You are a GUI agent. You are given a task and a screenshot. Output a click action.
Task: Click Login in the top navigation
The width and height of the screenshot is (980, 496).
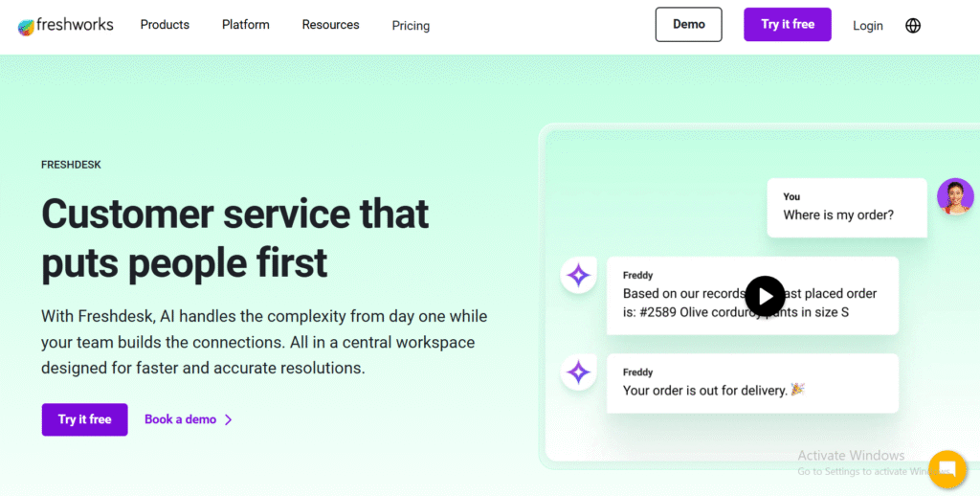pos(867,26)
